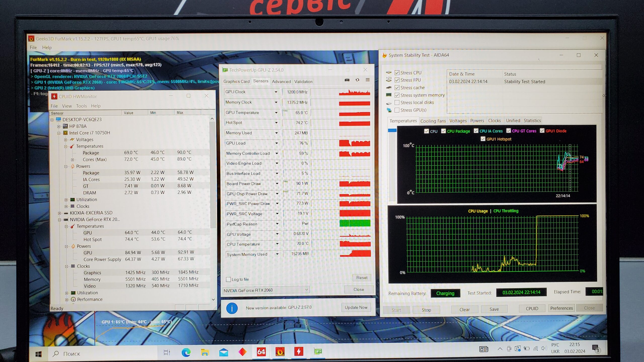Click the Update Now button

coord(356,307)
